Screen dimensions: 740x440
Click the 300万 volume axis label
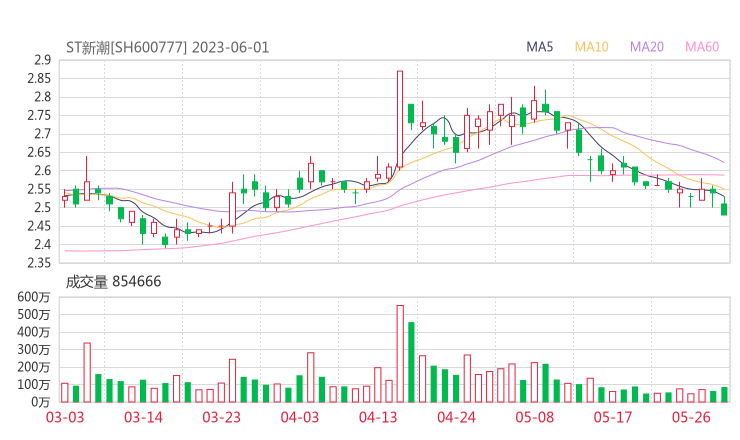pyautogui.click(x=34, y=350)
